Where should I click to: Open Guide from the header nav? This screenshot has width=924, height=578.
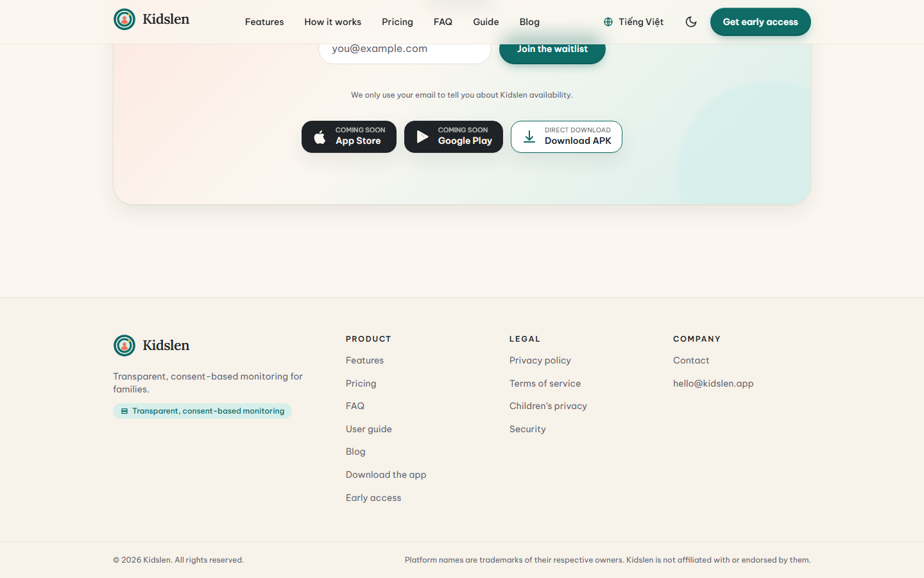point(486,22)
